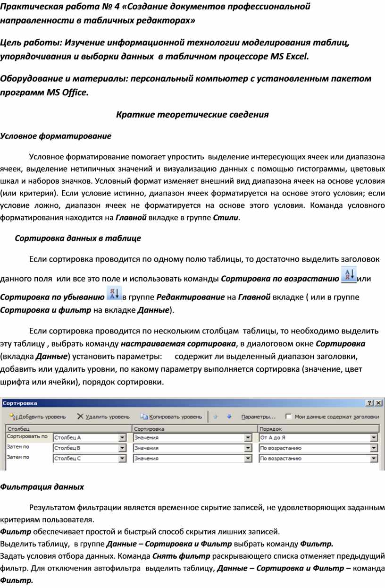
Task: Click the Копировать уровень button
Action: [x=171, y=417]
